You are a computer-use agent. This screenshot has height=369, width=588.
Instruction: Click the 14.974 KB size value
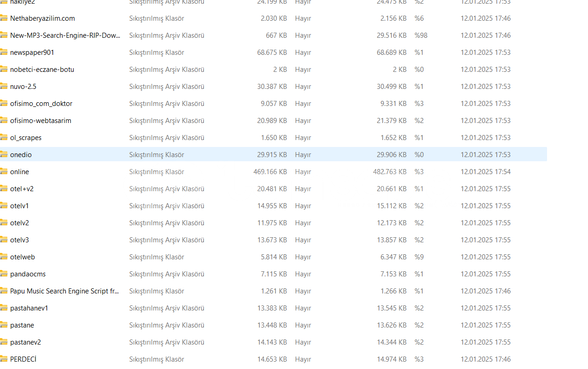(x=392, y=359)
